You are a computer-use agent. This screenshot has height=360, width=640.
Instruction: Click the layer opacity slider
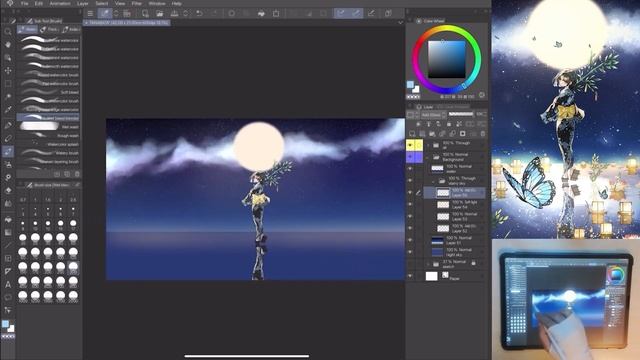pyautogui.click(x=461, y=114)
